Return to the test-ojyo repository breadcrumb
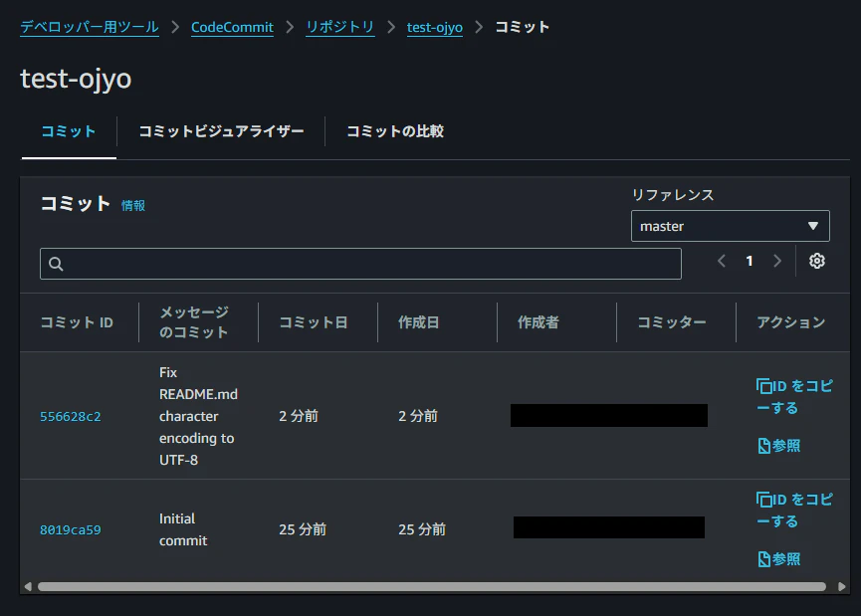 434,27
